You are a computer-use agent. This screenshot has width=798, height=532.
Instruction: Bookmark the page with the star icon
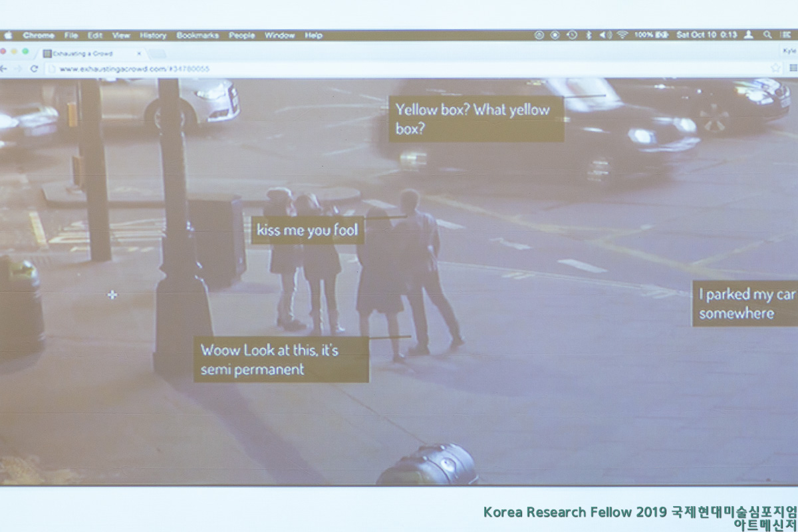point(775,68)
